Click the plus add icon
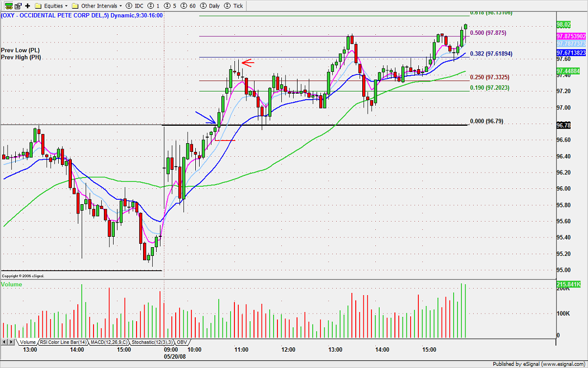Screen dimensions: 588x368 (27, 5)
